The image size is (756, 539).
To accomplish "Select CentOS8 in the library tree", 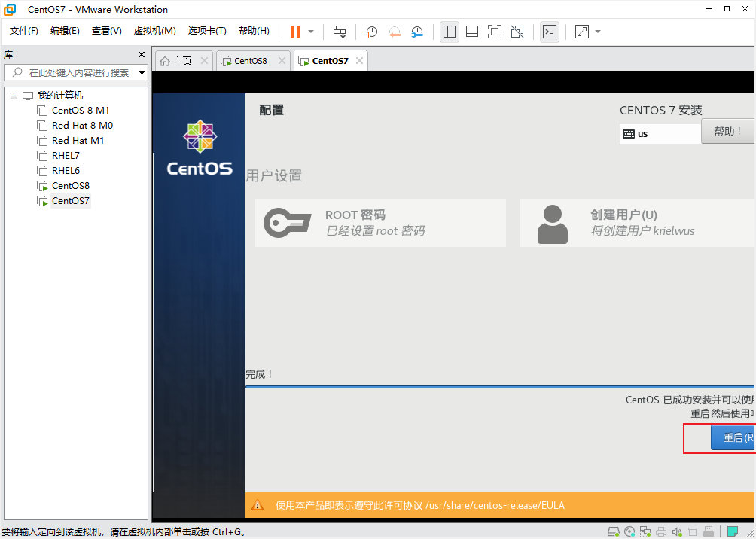I will click(70, 186).
